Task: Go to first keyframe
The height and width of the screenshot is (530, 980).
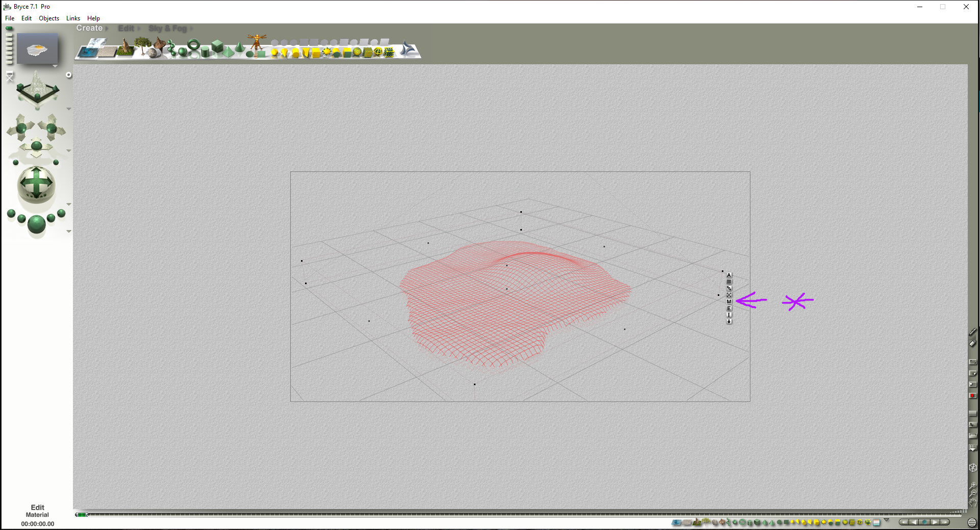Action: click(x=903, y=522)
